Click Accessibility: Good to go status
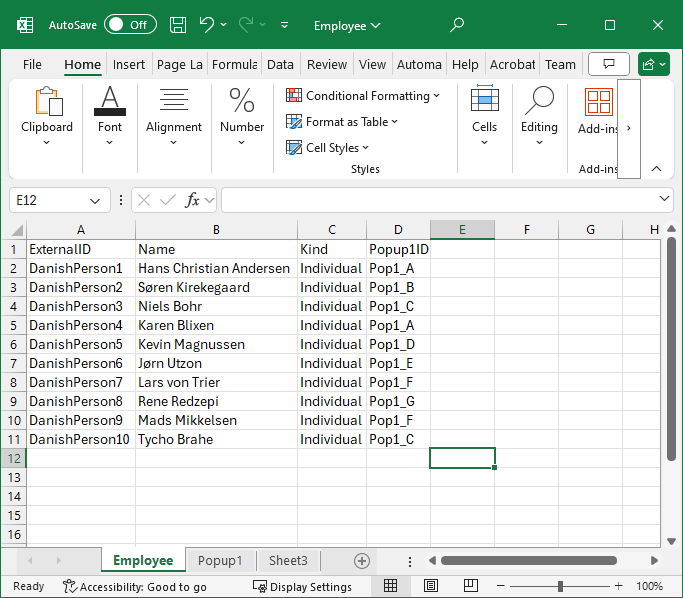Viewport: 683px width, 598px height. tap(135, 587)
